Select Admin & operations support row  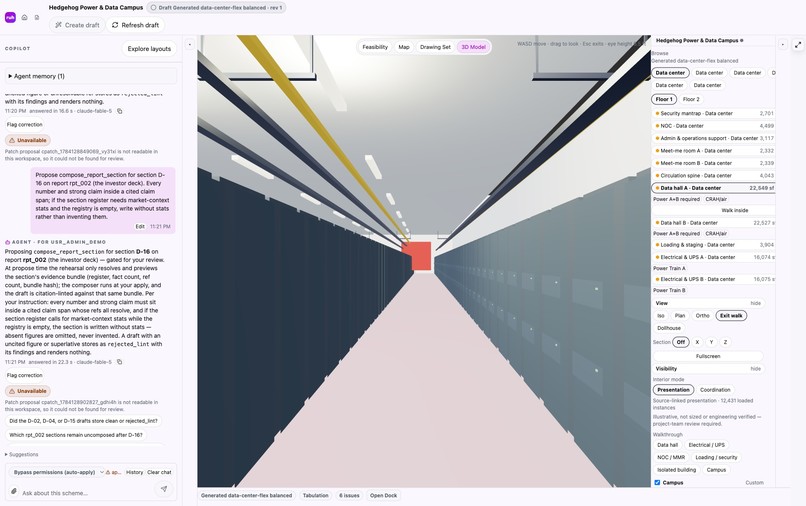713,138
